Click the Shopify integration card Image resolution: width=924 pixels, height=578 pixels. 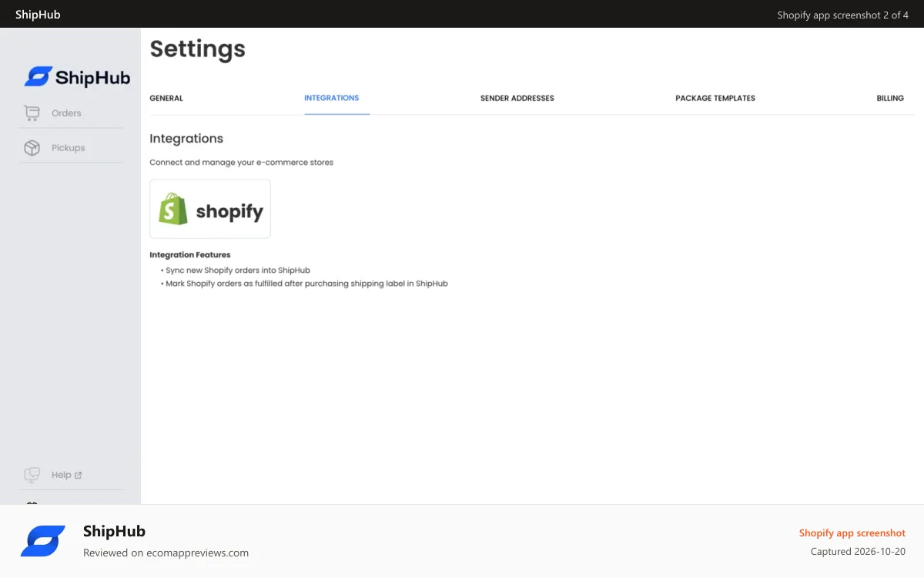pos(210,209)
